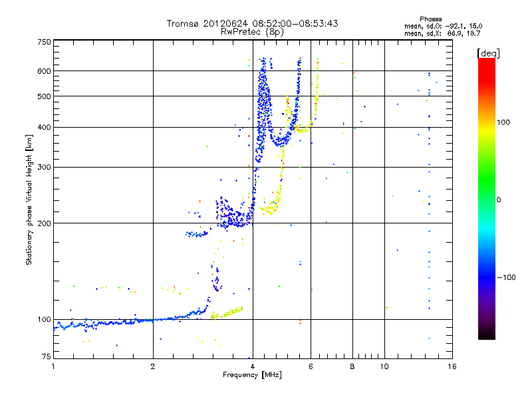Image resolution: width=532 pixels, height=399 pixels.
Task: Pick the red region of the colorbar
Action: pos(487,71)
